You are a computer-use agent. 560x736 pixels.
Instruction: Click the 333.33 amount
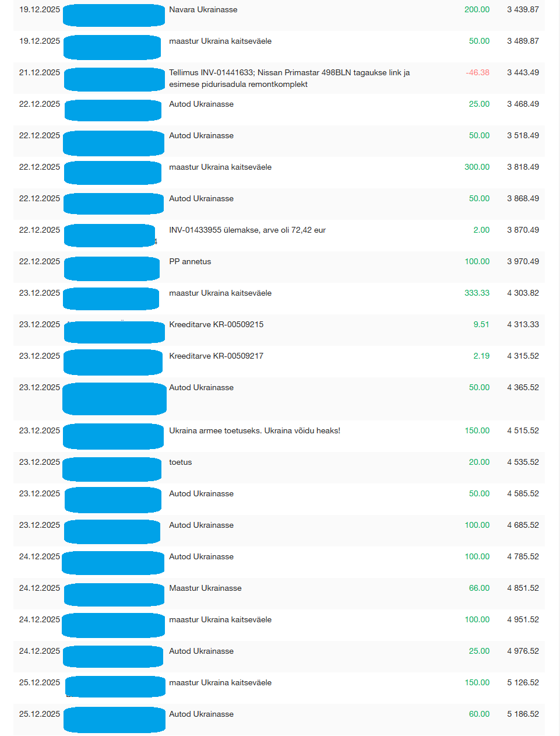(477, 293)
